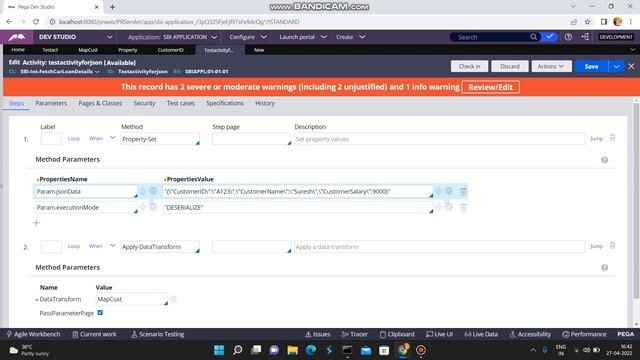Expand class SBI-Int-FetchCarLoanDetails dropdown
This screenshot has height=360, width=640.
point(97,72)
